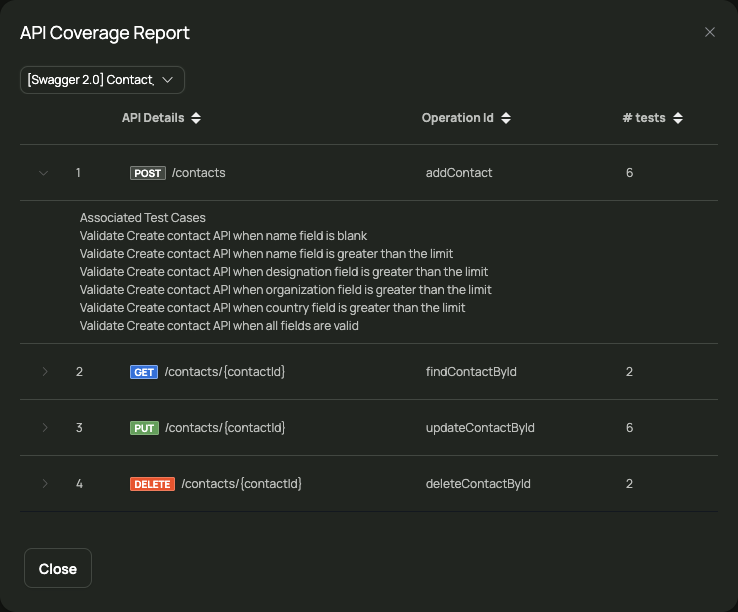Click the findContactById operation id
Screen dimensions: 738x612
[471, 372]
